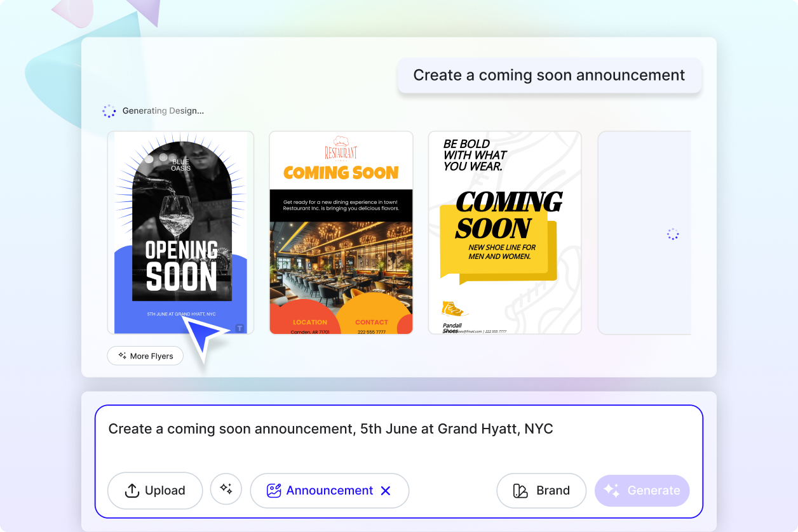Click the More Flyers button
Screen dimensions: 798x532
coord(145,356)
